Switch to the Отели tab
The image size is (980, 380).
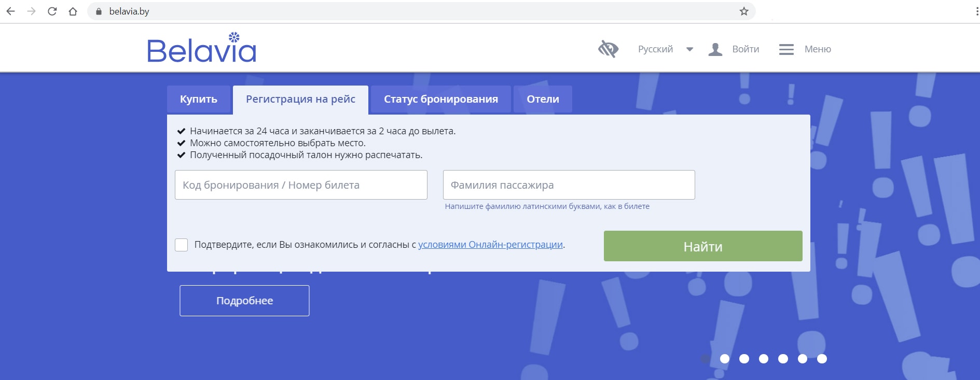click(543, 99)
